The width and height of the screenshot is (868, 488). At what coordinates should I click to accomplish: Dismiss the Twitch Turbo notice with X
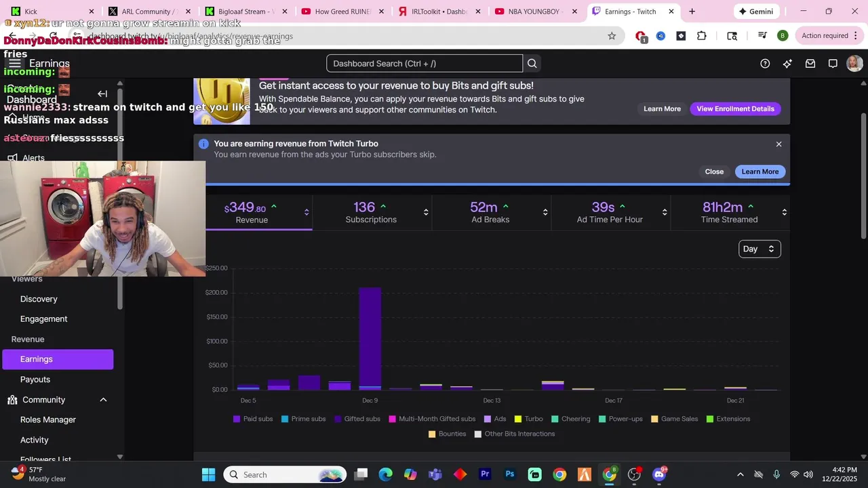coord(778,144)
